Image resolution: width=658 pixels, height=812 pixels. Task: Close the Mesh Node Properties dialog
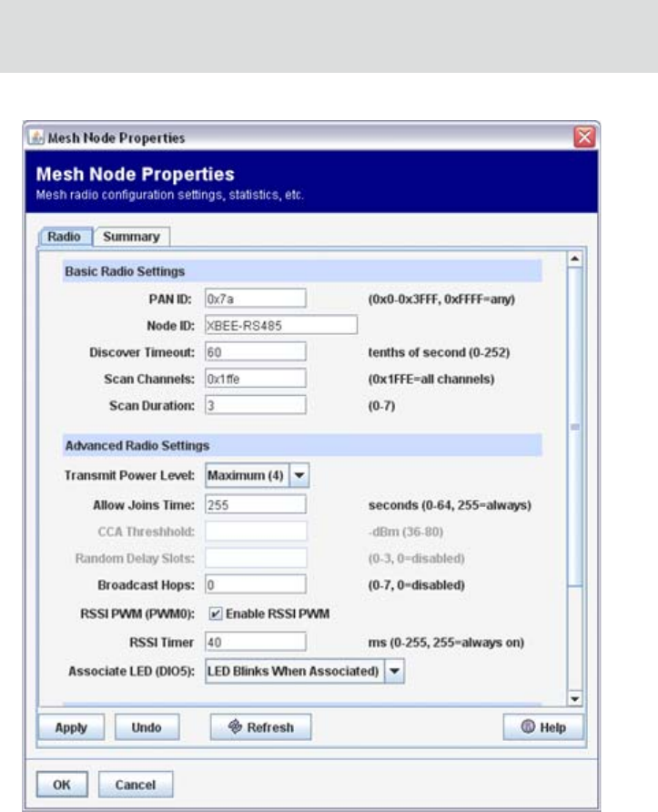584,137
